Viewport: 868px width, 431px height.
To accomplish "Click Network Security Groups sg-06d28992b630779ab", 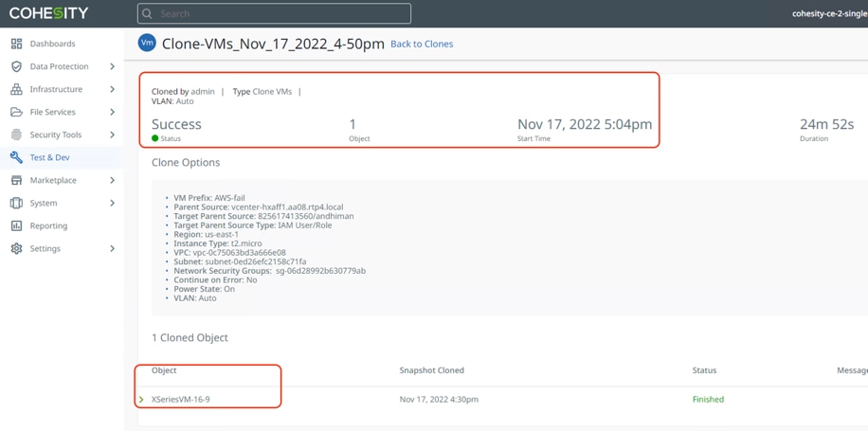I will [x=269, y=271].
